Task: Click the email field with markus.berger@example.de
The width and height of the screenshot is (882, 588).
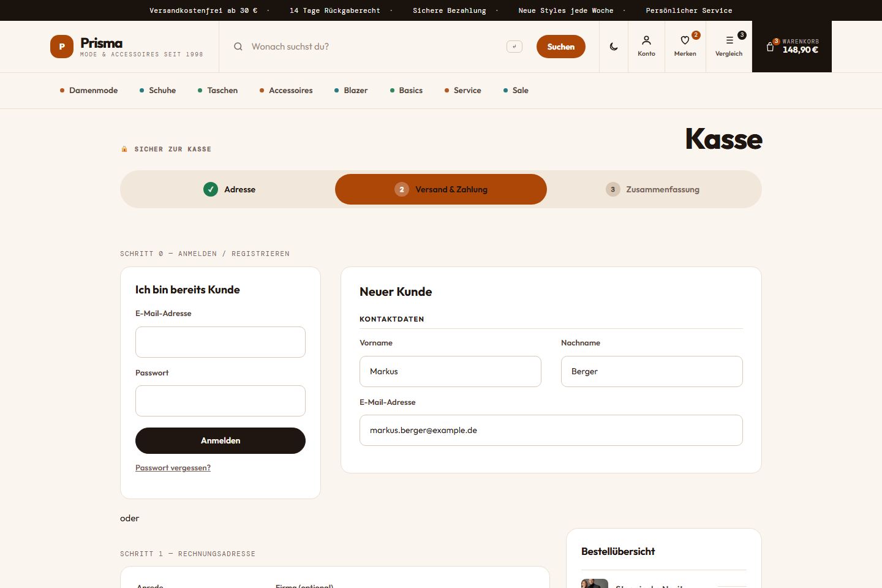Action: point(551,431)
